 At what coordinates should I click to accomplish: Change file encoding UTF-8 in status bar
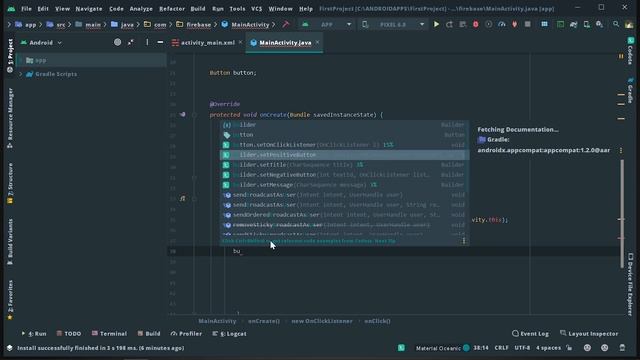[522, 348]
